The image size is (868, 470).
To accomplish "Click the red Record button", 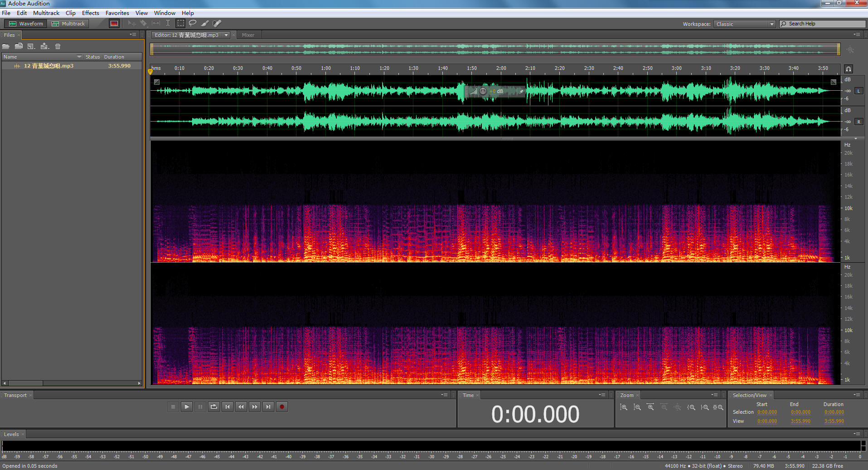I will [x=282, y=407].
